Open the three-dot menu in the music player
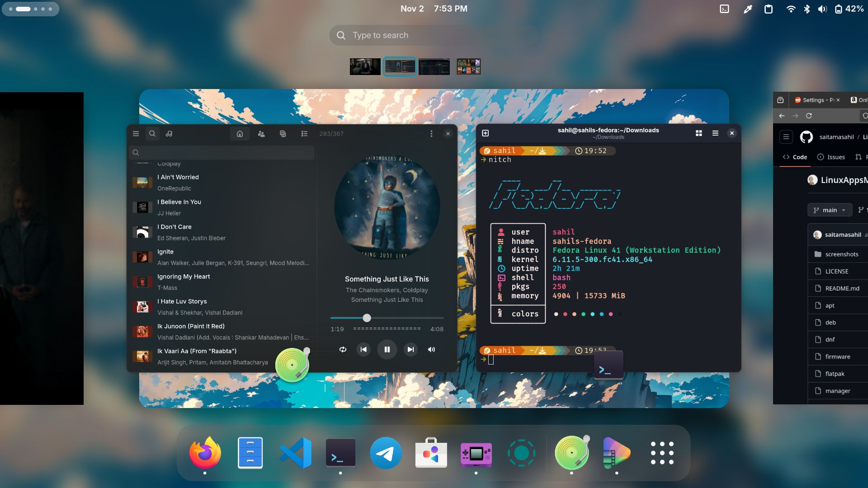Viewport: 868px width, 488px height. tap(431, 133)
